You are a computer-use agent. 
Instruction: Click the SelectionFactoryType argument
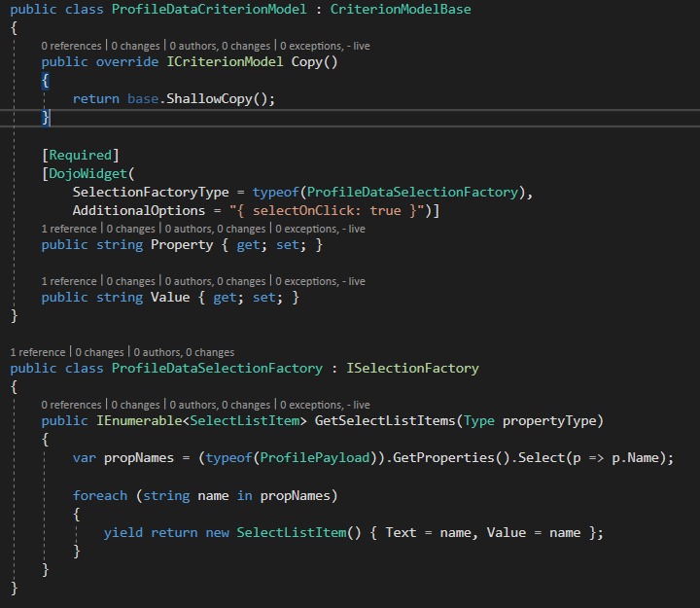[x=151, y=192]
